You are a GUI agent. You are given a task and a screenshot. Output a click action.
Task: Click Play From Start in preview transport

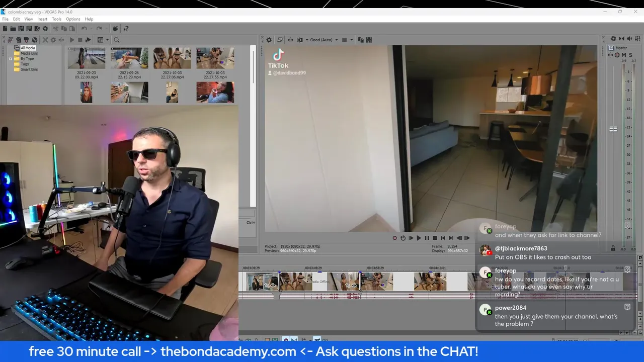[411, 238]
